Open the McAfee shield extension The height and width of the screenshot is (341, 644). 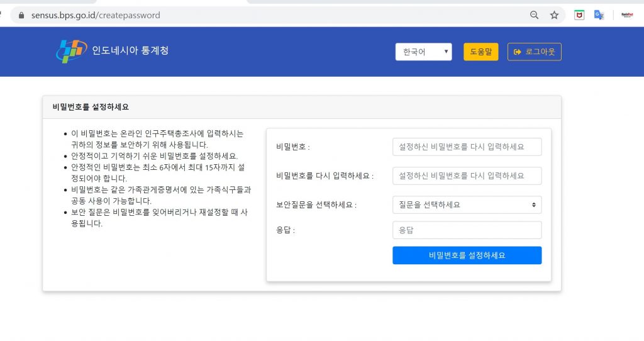click(x=579, y=15)
